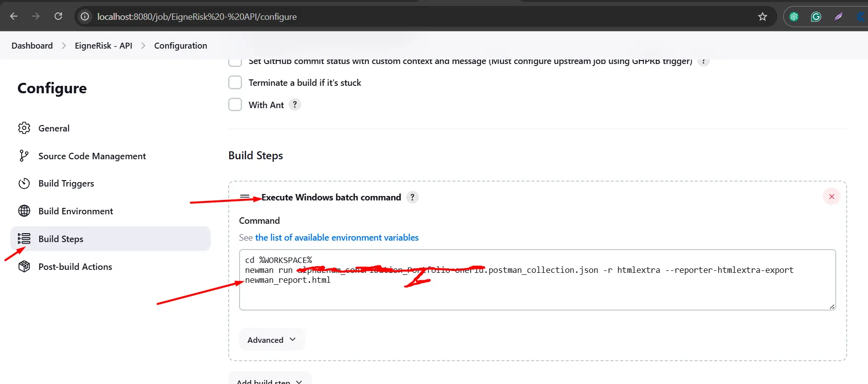Click the Command field label
The height and width of the screenshot is (384, 868).
[259, 221]
